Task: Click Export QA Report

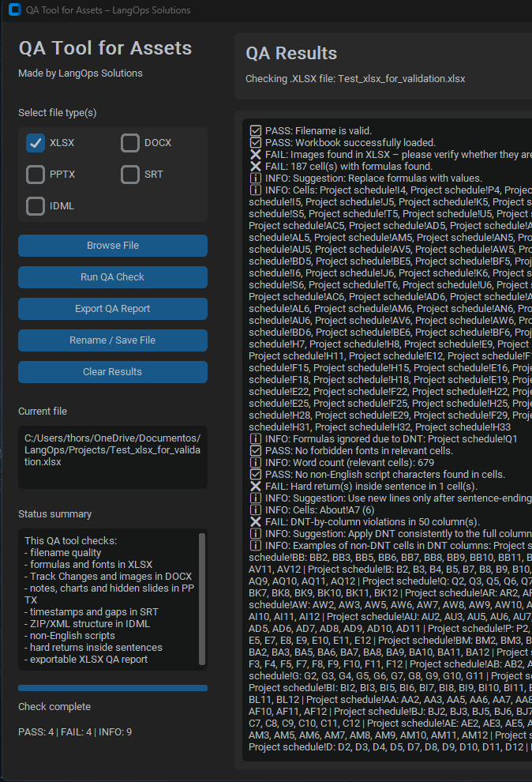Action: pyautogui.click(x=113, y=309)
